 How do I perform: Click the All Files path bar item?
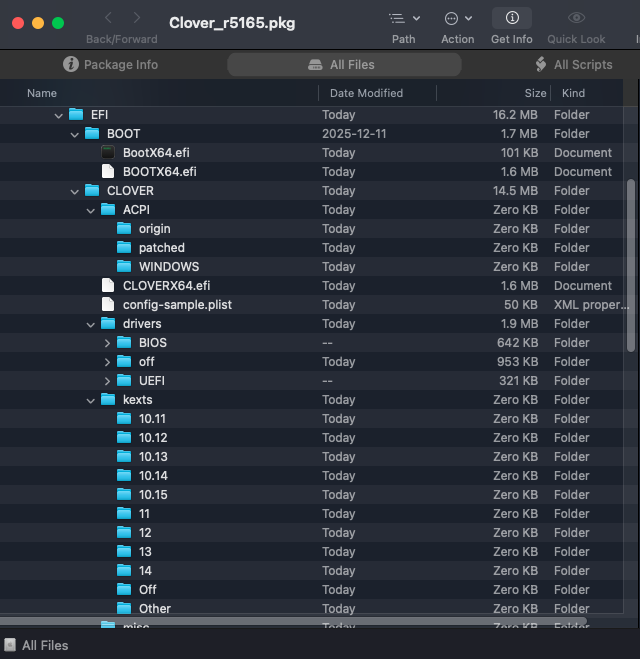[x=37, y=645]
